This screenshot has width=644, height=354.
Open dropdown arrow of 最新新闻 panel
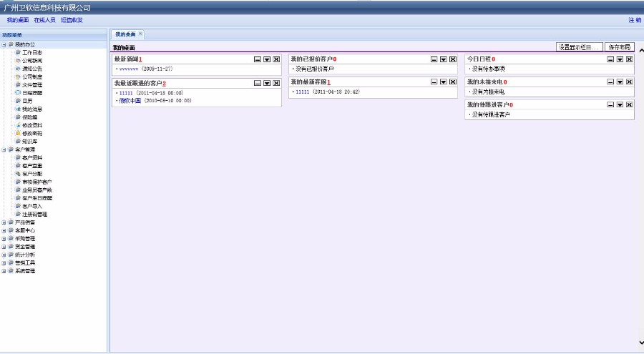pyautogui.click(x=267, y=59)
